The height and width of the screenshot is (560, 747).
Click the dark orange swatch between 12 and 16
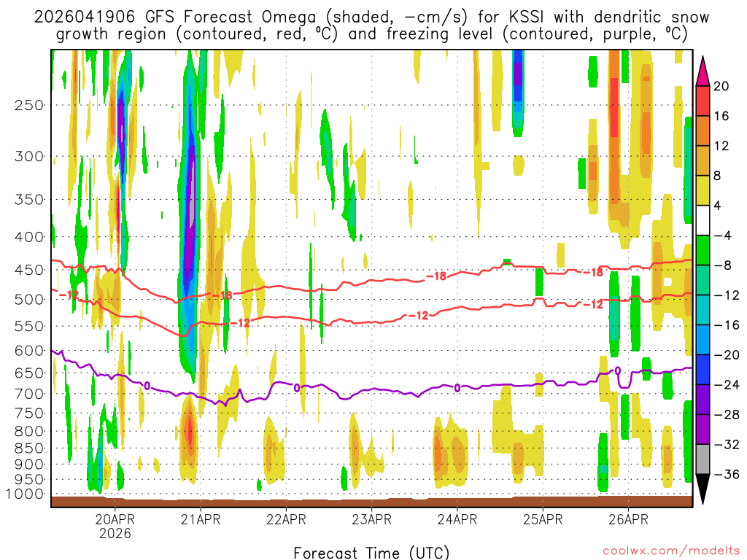coord(703,131)
